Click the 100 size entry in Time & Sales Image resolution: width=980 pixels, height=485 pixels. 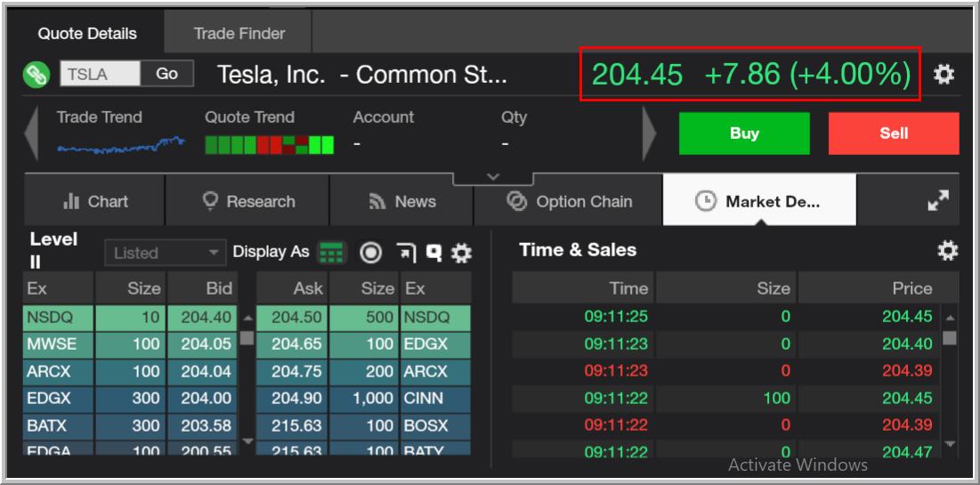point(776,398)
